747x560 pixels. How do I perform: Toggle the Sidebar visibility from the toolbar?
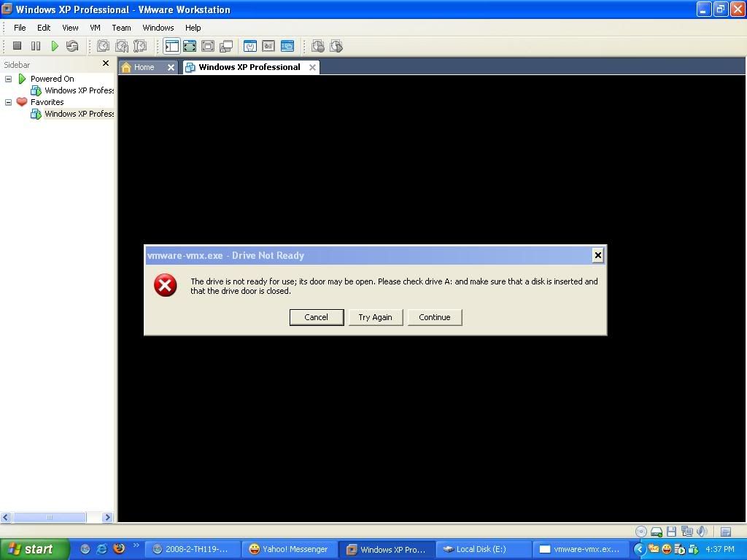coord(171,46)
